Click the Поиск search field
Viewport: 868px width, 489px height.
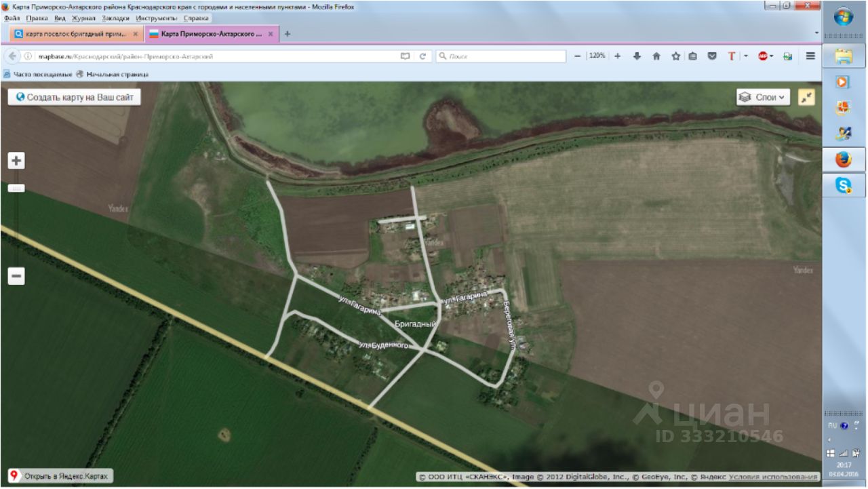click(x=500, y=56)
